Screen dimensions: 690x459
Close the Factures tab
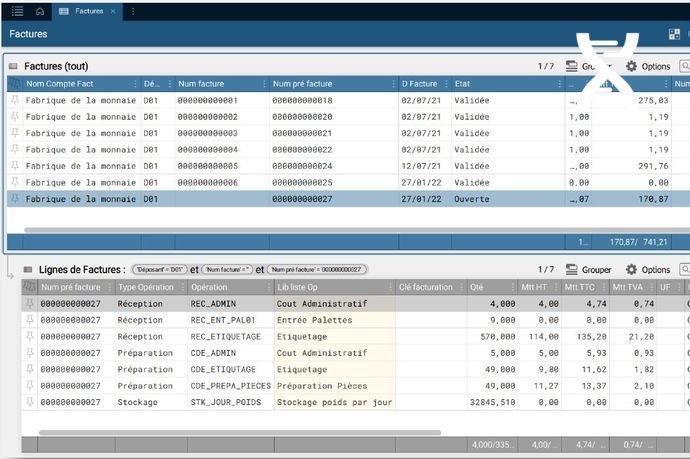112,11
